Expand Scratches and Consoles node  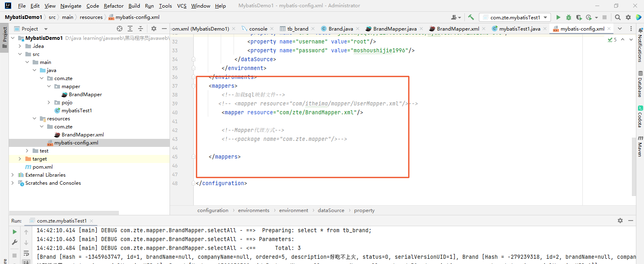tap(12, 183)
